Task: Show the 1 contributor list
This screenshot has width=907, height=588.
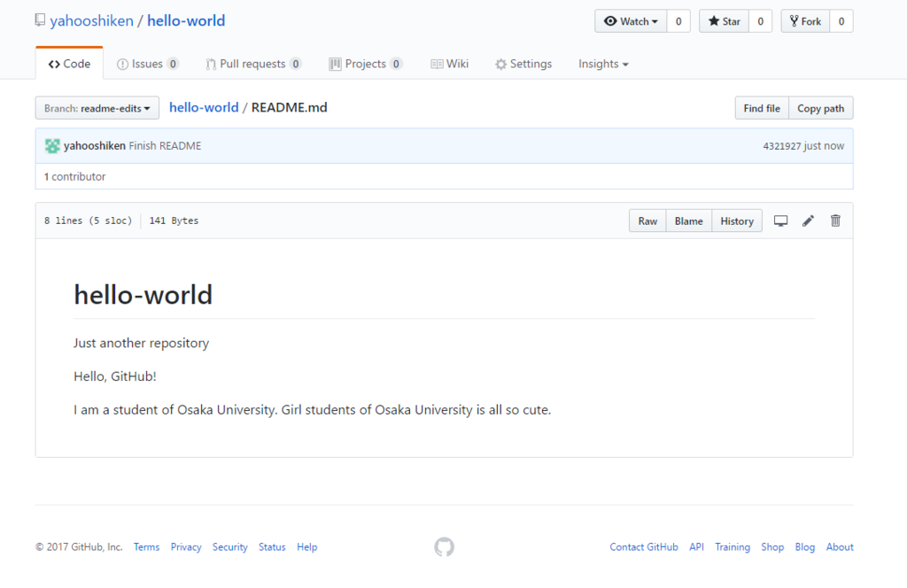Action: [74, 176]
